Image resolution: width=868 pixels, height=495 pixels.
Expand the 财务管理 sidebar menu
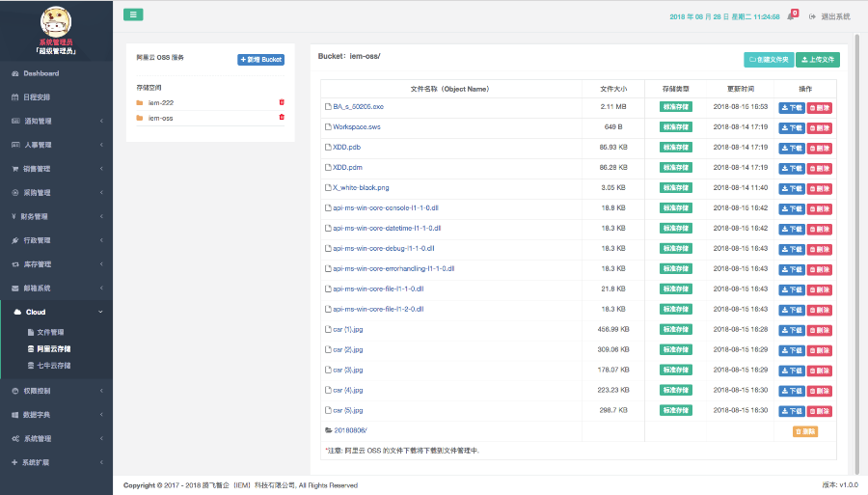click(56, 216)
